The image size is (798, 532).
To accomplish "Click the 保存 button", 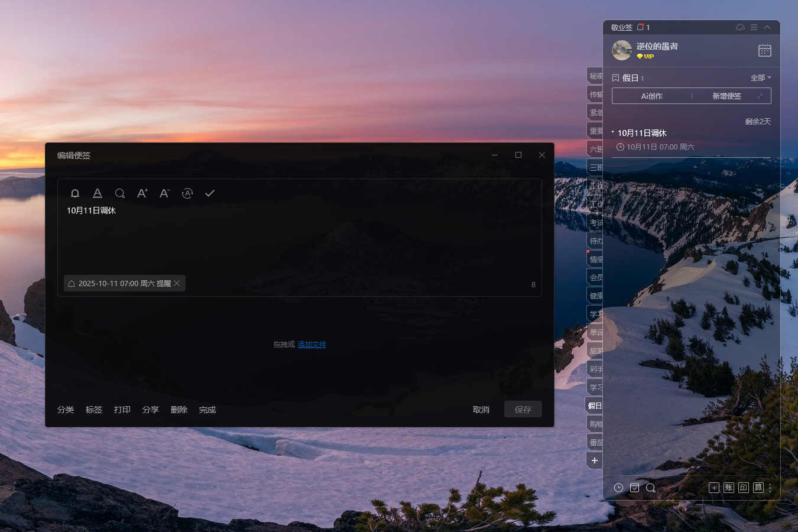I will pos(523,410).
